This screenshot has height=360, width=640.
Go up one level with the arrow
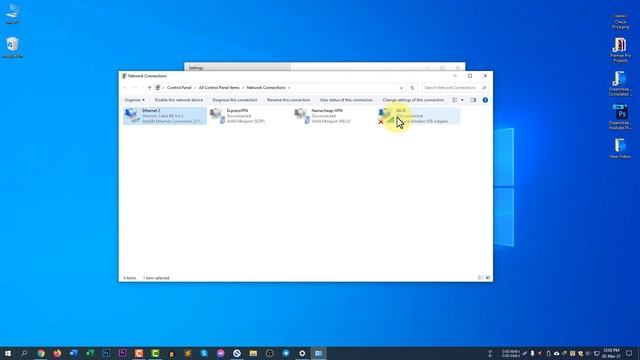[x=149, y=88]
